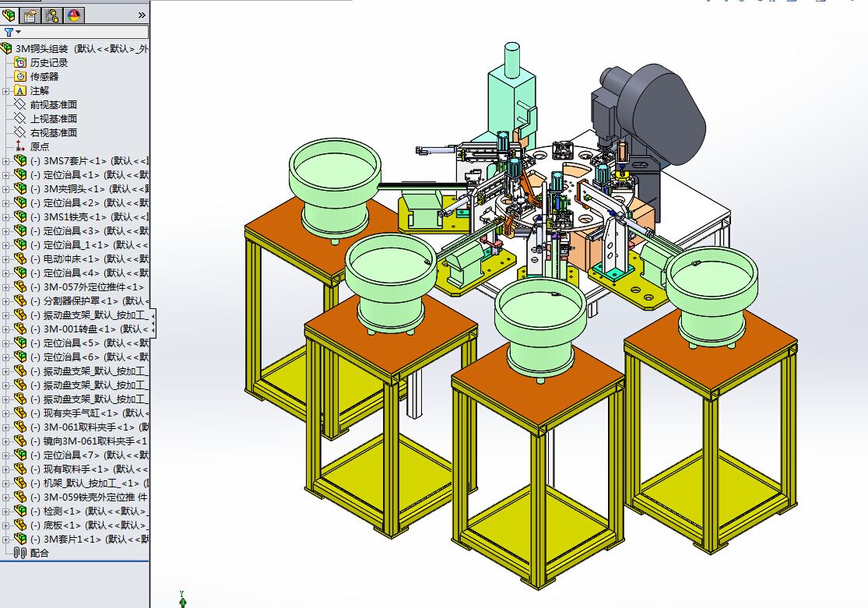Click the panel collapse handle on splitter
Screen dimensions: 868x608
coord(153,322)
